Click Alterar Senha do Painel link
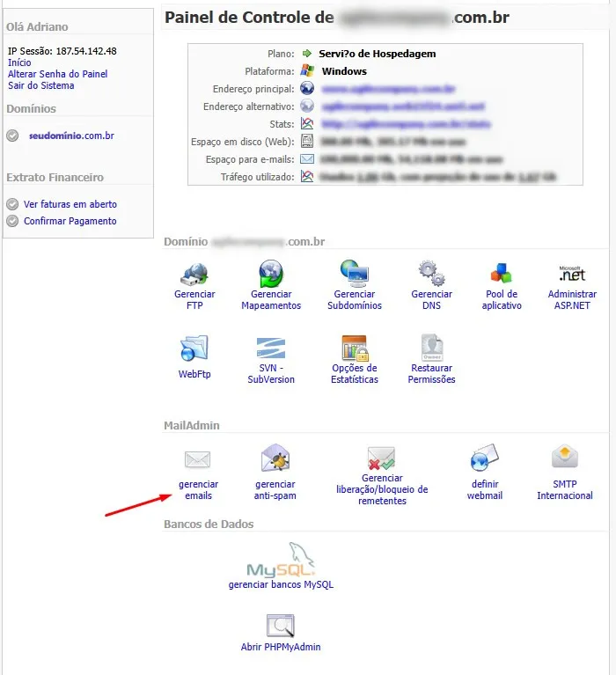 (x=57, y=74)
